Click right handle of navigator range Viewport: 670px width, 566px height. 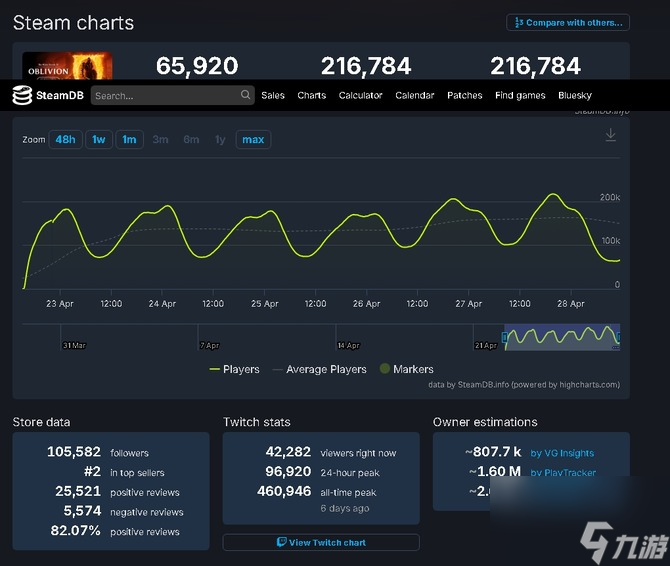[618, 337]
